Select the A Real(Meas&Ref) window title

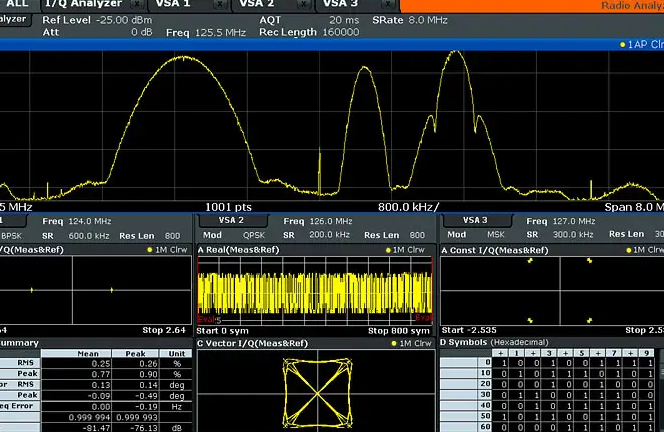coord(238,250)
